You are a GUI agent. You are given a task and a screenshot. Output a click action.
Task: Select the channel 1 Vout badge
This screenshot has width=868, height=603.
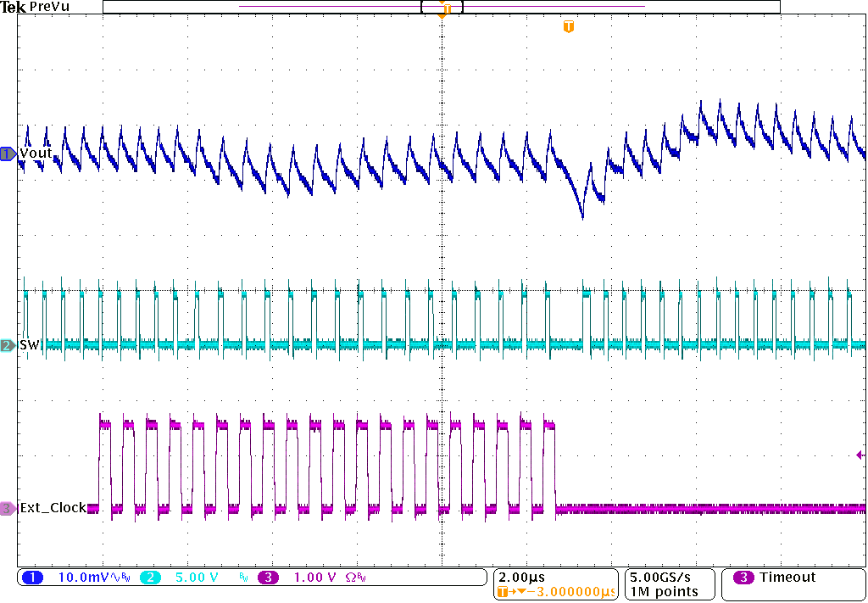point(7,154)
